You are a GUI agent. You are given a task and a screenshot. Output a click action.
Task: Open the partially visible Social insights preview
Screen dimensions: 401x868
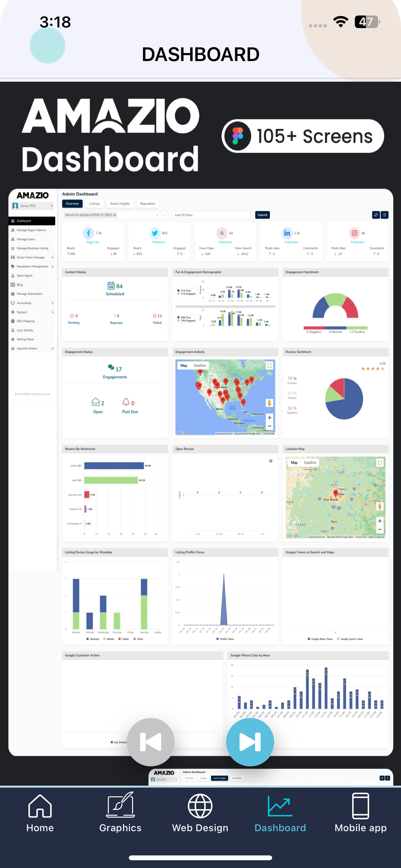(x=271, y=777)
